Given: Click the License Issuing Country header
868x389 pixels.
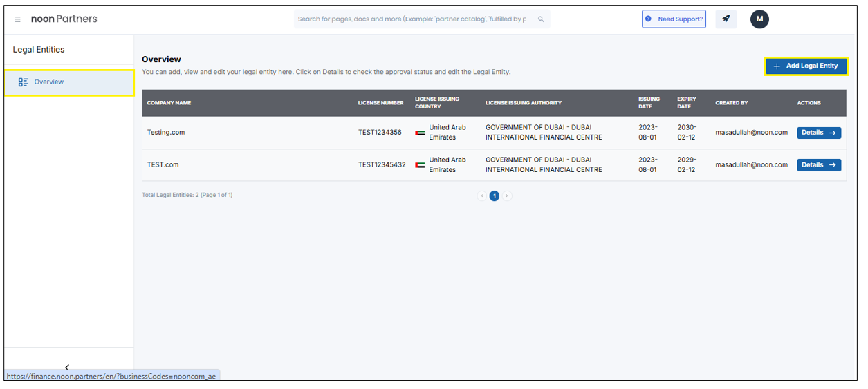Looking at the screenshot, I should coord(437,103).
